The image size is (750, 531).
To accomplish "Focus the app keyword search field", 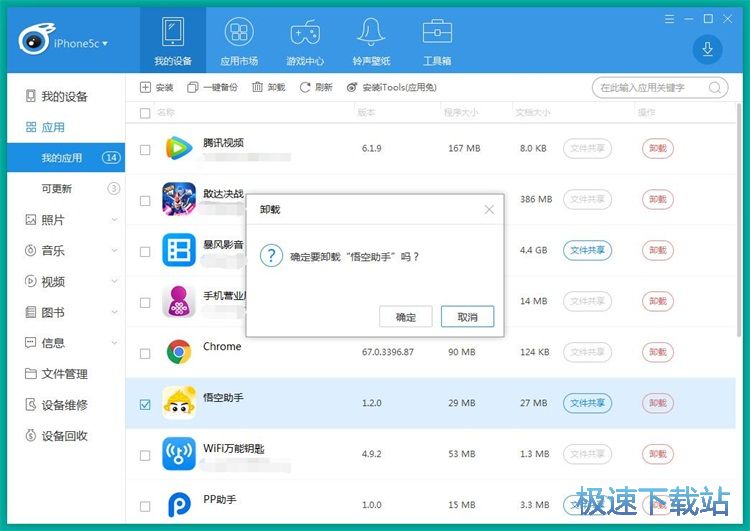I will (660, 88).
